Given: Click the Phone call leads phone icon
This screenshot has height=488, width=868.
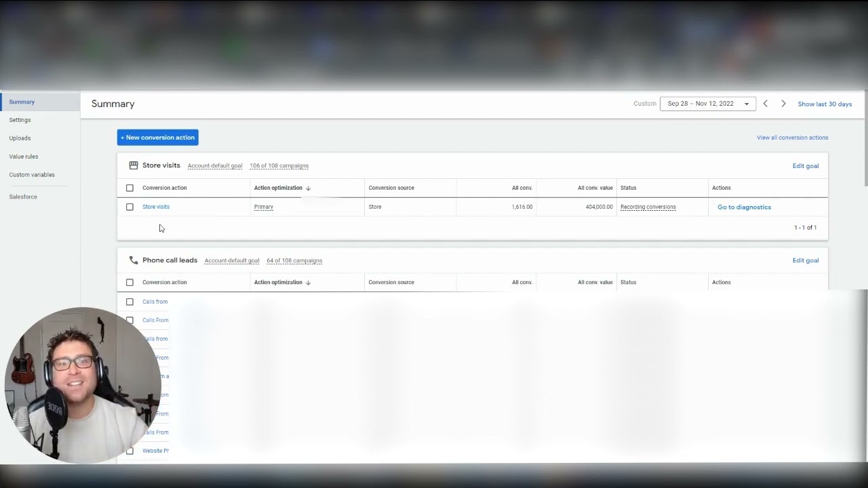Looking at the screenshot, I should point(134,260).
